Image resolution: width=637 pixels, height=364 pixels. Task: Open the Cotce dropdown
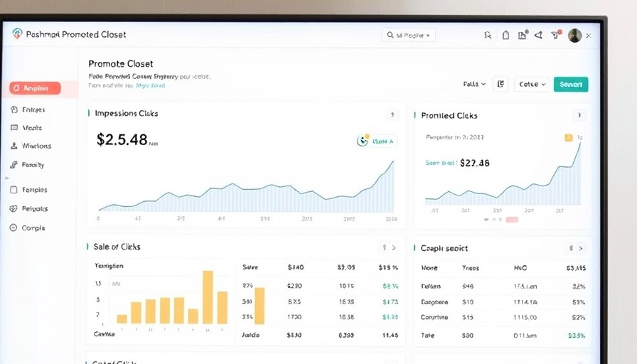click(x=532, y=84)
